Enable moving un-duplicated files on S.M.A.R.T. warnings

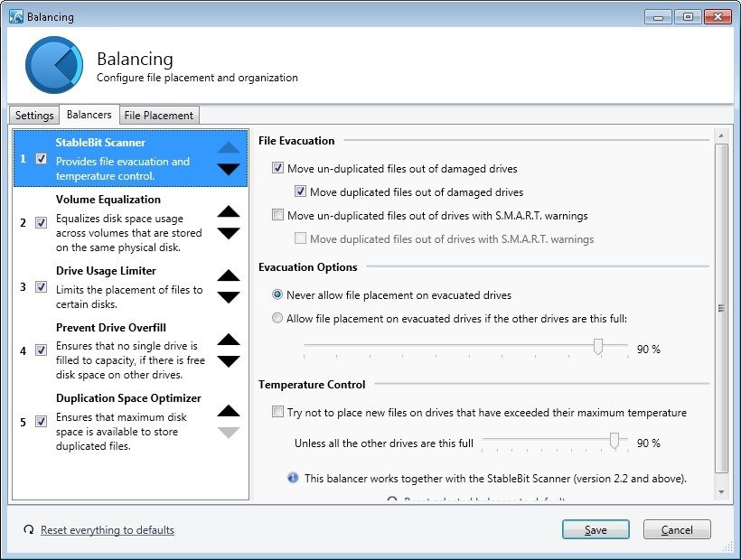(x=277, y=215)
